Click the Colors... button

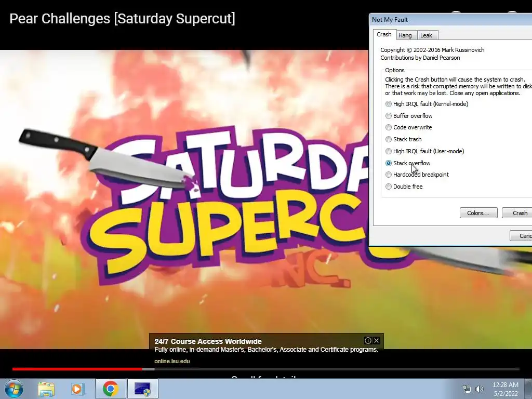[478, 212]
